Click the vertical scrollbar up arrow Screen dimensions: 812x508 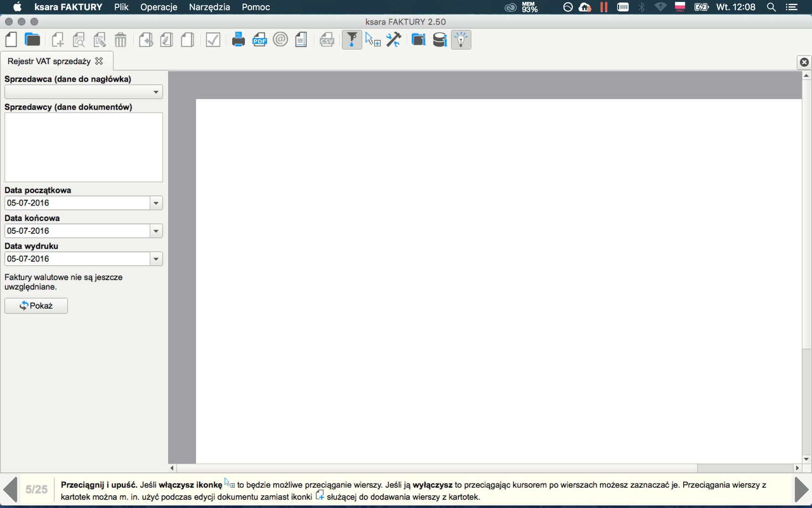point(806,76)
